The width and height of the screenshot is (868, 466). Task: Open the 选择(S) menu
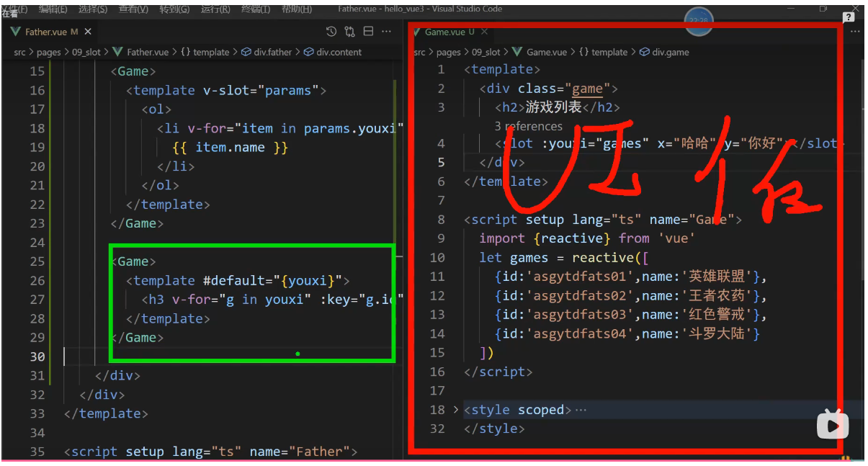(93, 9)
